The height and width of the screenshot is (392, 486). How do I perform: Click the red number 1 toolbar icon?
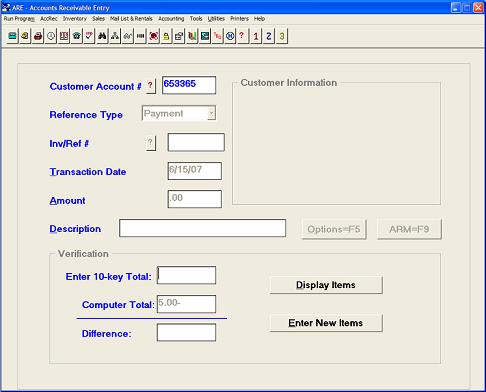(256, 36)
